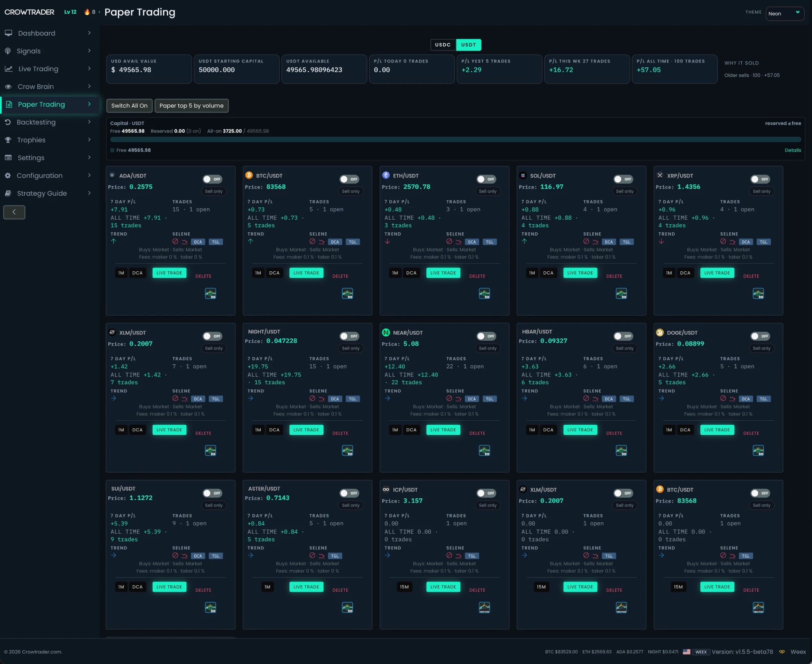Click the US flag icon in footer
This screenshot has width=812, height=664.
point(687,652)
